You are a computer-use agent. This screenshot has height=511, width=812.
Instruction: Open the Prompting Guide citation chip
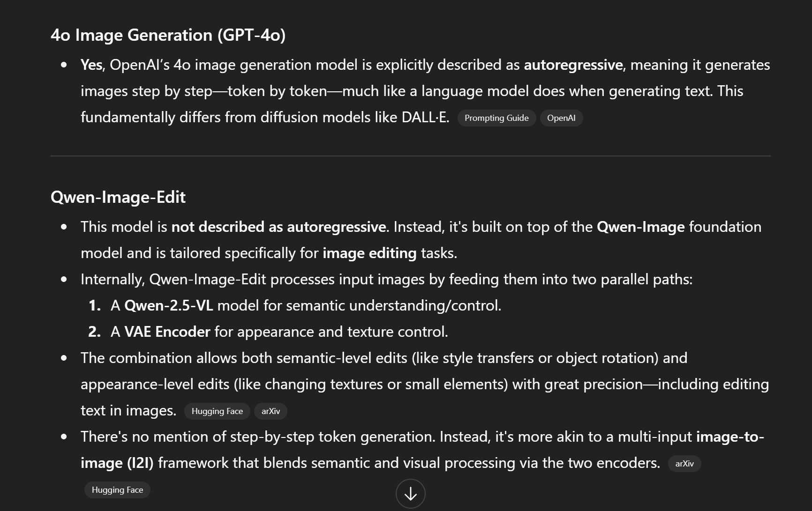pyautogui.click(x=496, y=118)
